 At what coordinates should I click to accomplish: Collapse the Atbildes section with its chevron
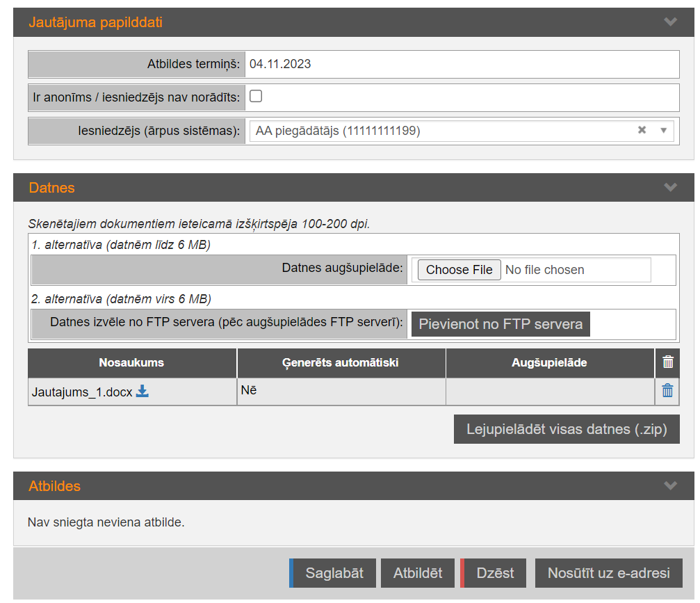coord(670,485)
